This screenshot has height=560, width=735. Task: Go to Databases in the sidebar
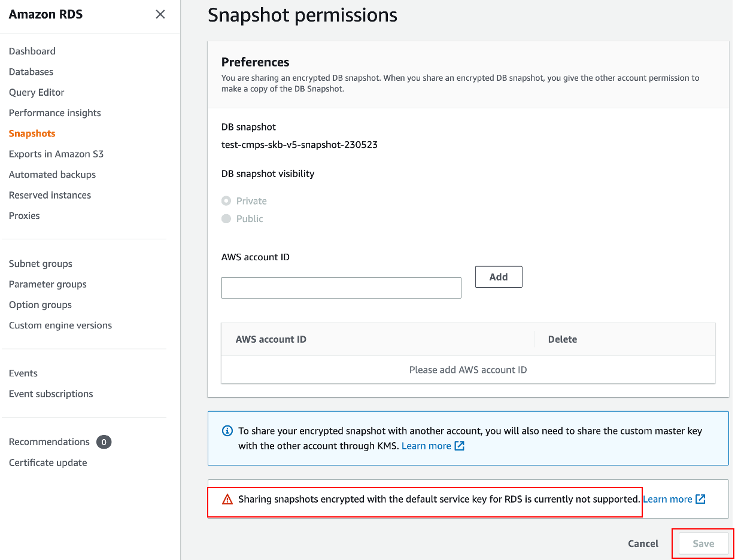click(31, 72)
